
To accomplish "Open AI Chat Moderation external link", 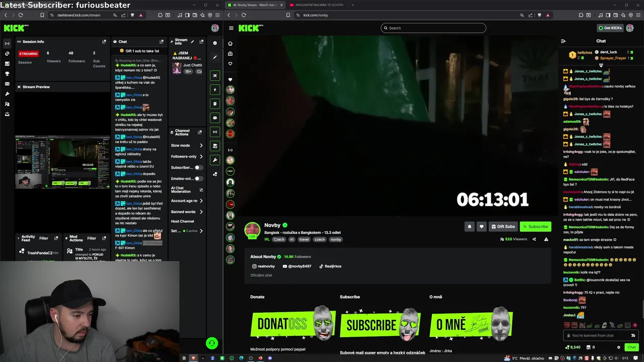I will coord(201,190).
